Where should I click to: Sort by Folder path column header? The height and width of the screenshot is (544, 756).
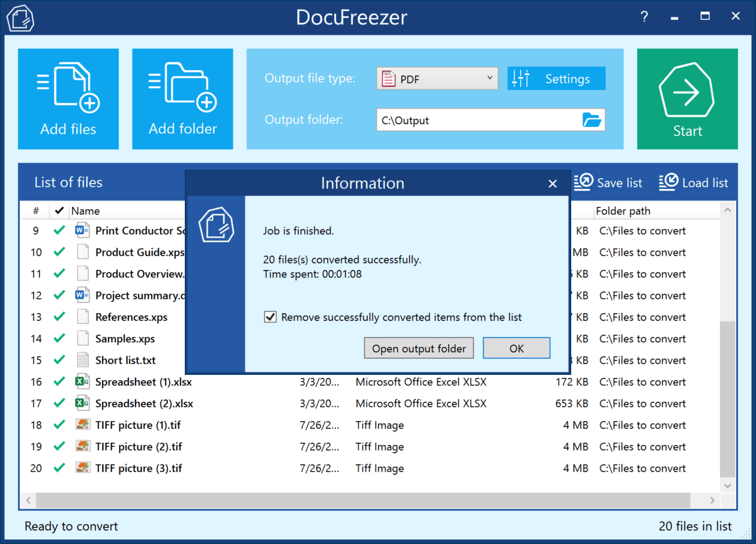[x=623, y=211]
